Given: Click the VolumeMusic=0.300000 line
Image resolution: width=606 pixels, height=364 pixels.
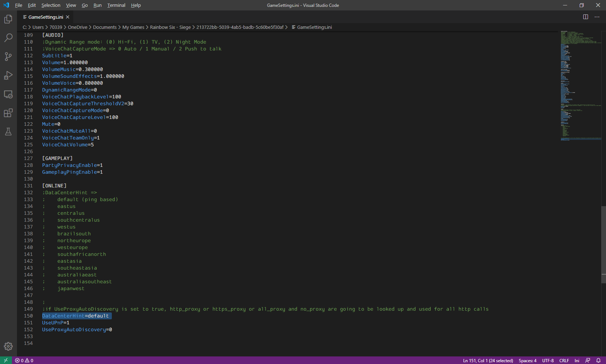Looking at the screenshot, I should pyautogui.click(x=73, y=69).
